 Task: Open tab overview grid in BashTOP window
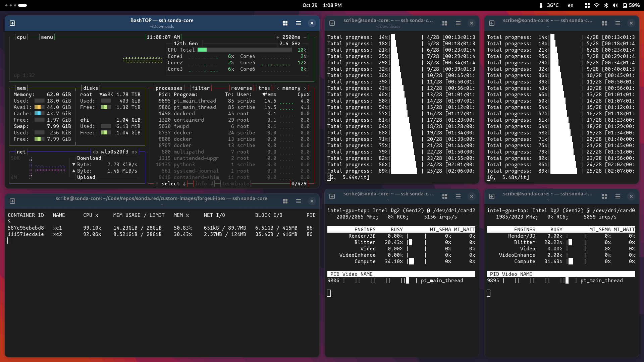pos(285,23)
